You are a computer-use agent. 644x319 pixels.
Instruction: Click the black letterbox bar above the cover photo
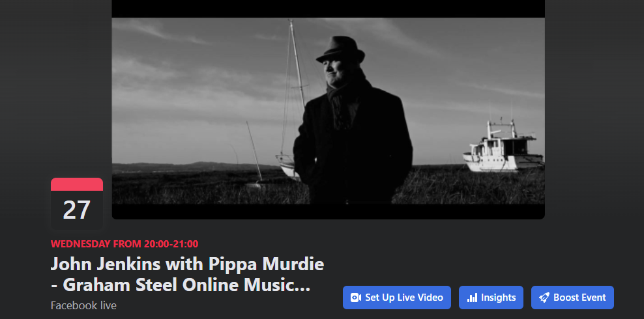[x=328, y=8]
